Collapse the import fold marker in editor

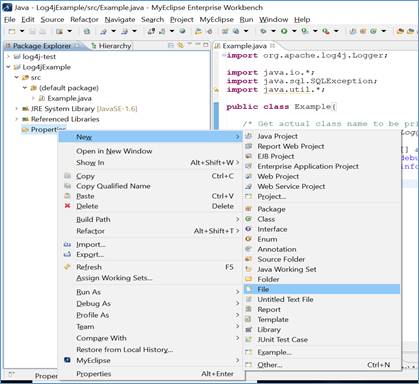(224, 55)
